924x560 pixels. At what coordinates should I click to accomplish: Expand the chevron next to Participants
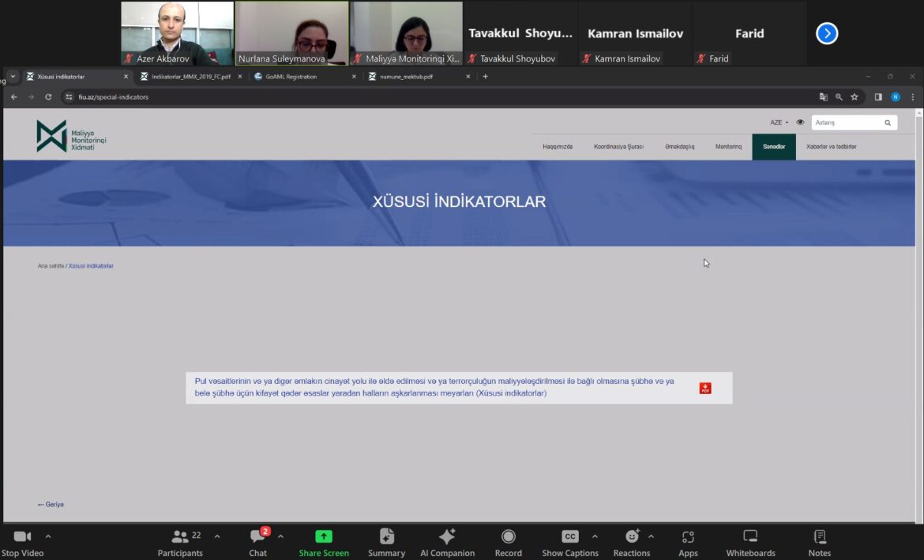tap(217, 536)
